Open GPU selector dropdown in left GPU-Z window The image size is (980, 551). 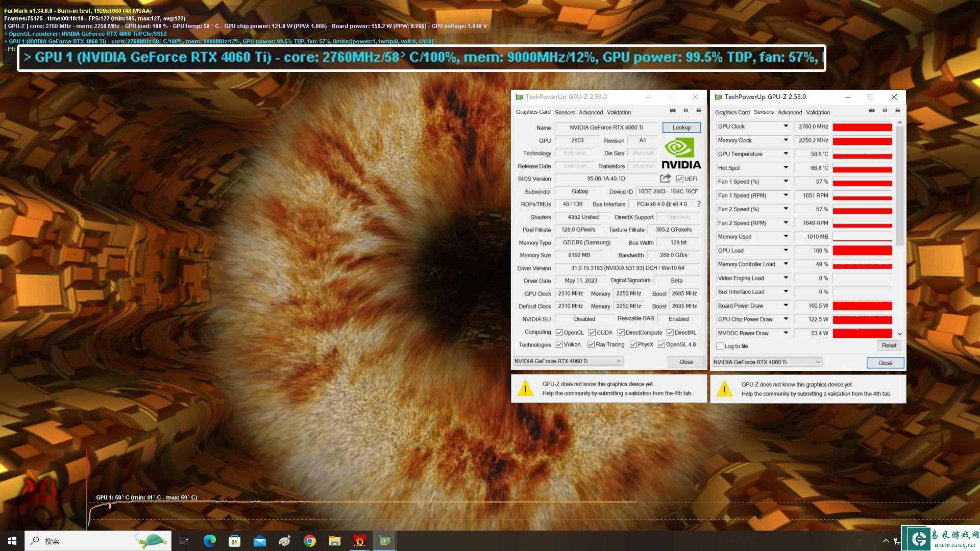(568, 361)
